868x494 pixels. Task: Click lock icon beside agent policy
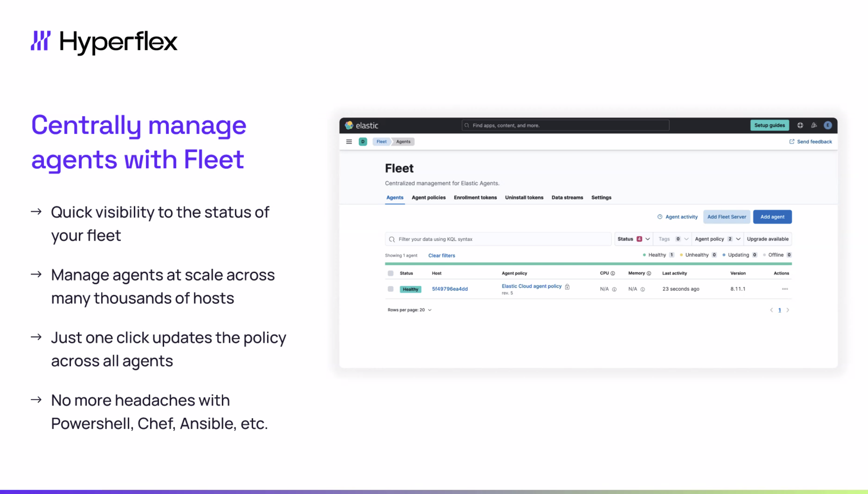pyautogui.click(x=567, y=287)
